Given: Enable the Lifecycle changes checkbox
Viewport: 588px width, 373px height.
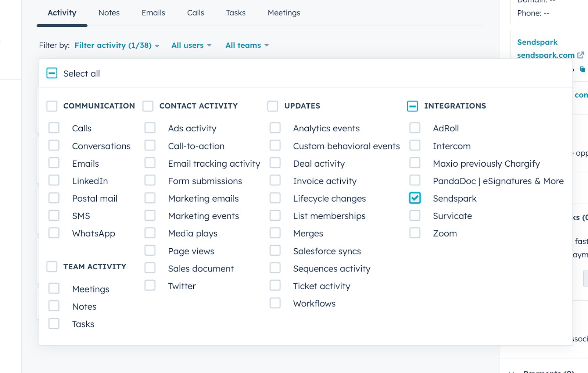Looking at the screenshot, I should (275, 198).
